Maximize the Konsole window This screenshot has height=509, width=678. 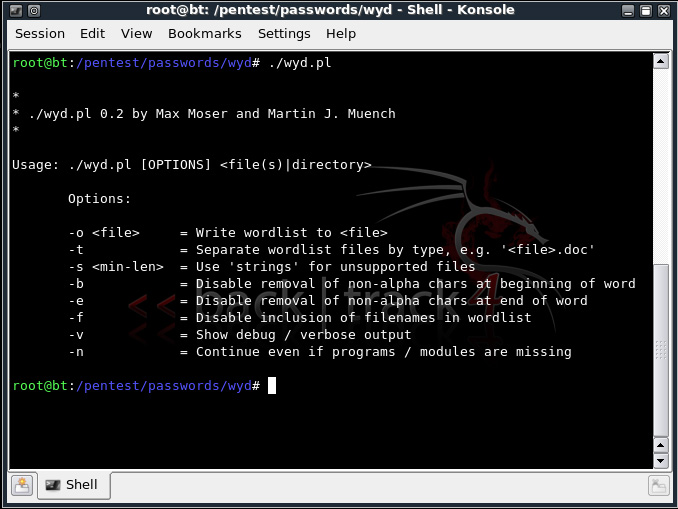[x=646, y=11]
